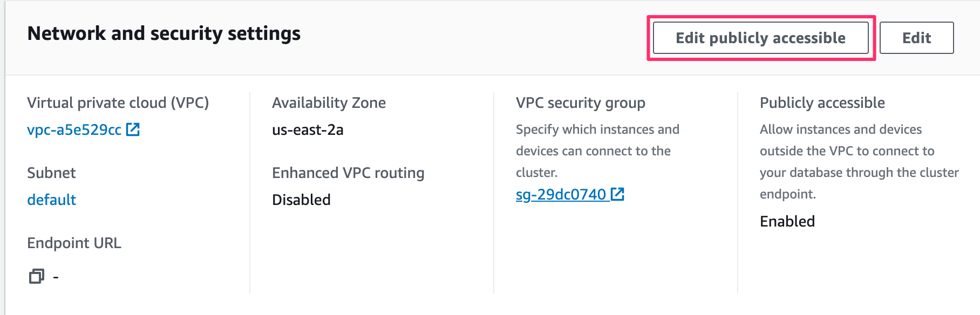This screenshot has width=980, height=315.
Task: Click the Publicly accessible column label
Action: point(822,103)
